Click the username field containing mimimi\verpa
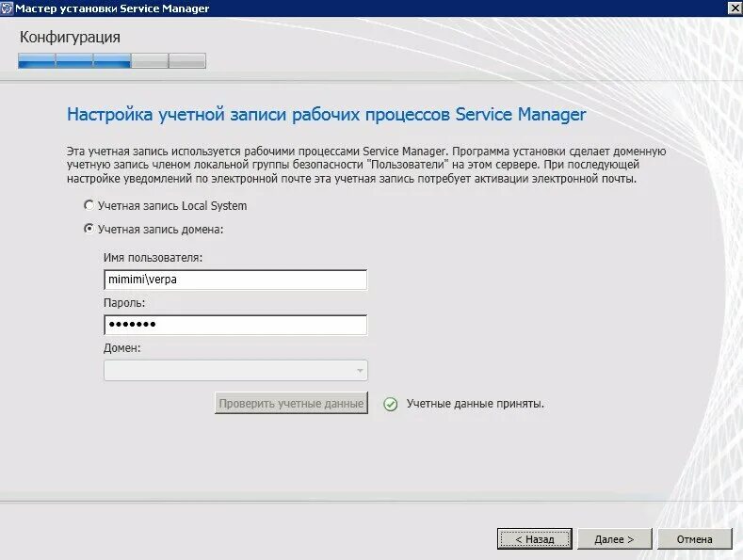 tap(235, 280)
